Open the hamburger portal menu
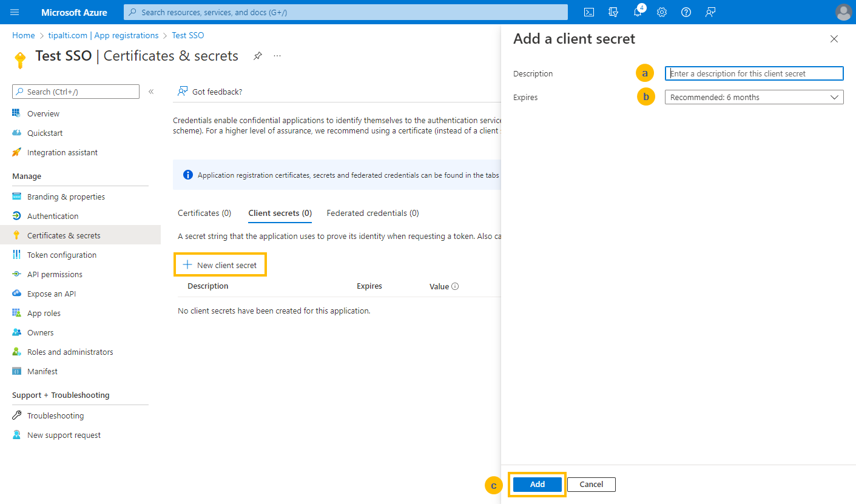The height and width of the screenshot is (504, 856). click(x=15, y=12)
